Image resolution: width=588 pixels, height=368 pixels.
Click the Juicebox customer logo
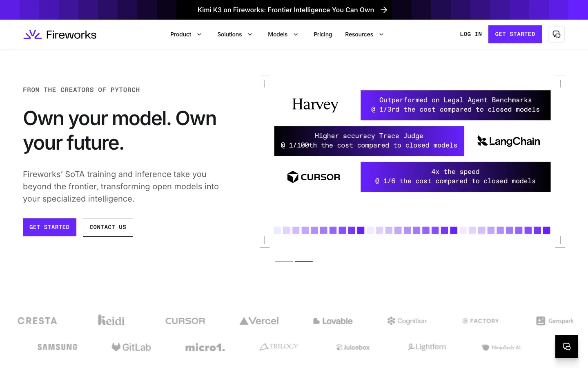click(x=353, y=347)
